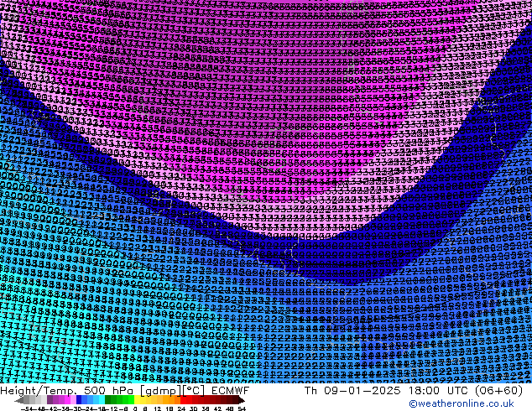Click the dark navy blue legend swatch
The image size is (532, 411).
click(79, 399)
